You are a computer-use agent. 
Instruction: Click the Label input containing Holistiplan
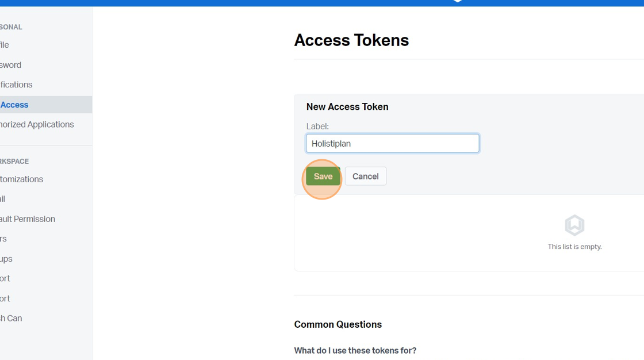click(x=392, y=143)
